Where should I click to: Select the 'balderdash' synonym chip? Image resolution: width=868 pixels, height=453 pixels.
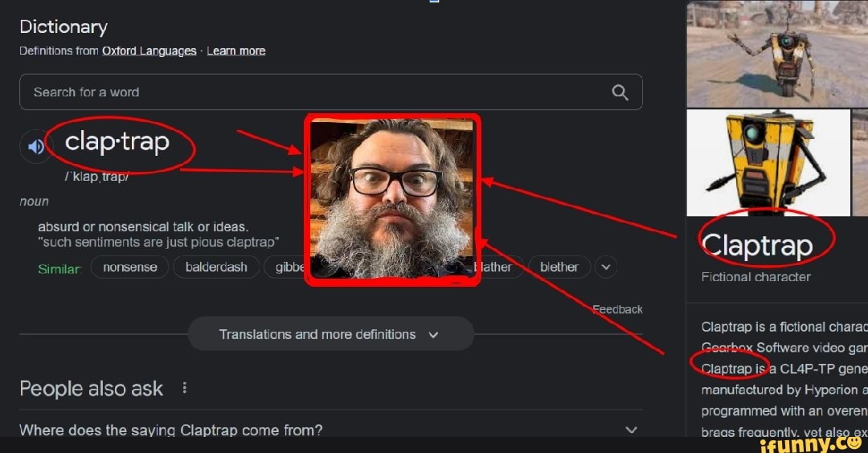coord(216,267)
